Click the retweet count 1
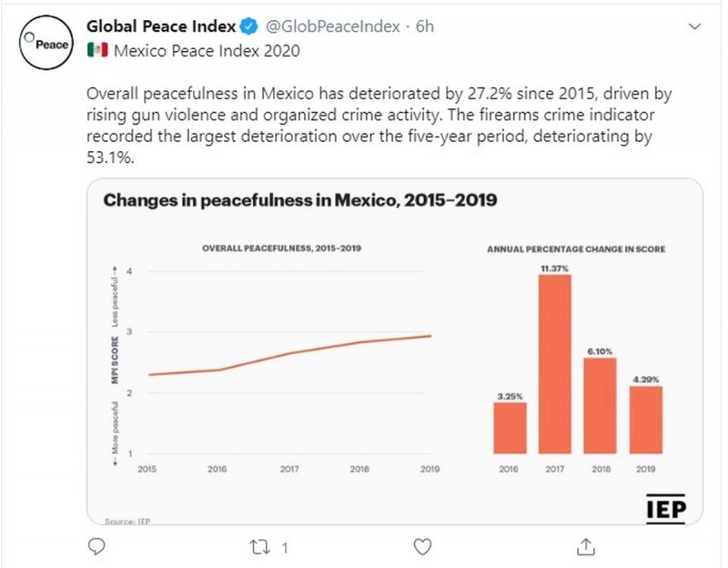The width and height of the screenshot is (728, 568). (x=285, y=547)
